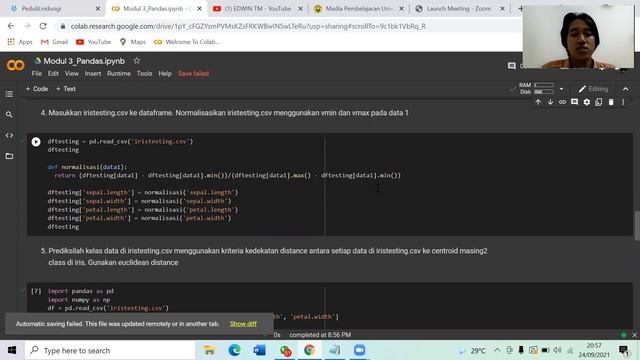The image size is (640, 360).
Task: Star the Modul 3_Pandas notebook
Action: click(137, 61)
